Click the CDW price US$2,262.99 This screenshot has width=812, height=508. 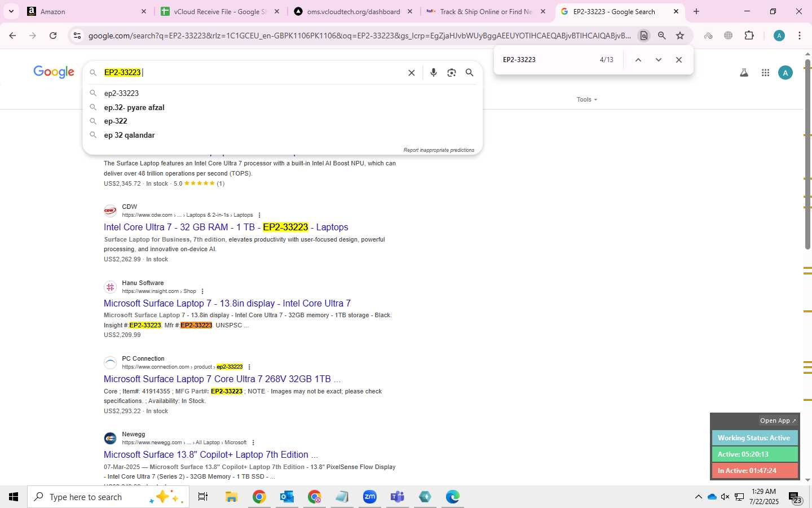(122, 259)
